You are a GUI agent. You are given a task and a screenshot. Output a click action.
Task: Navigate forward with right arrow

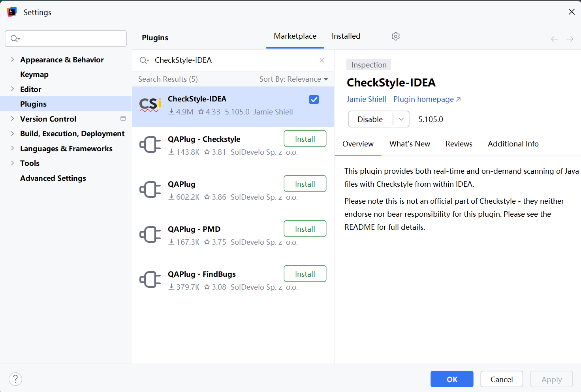(x=570, y=39)
